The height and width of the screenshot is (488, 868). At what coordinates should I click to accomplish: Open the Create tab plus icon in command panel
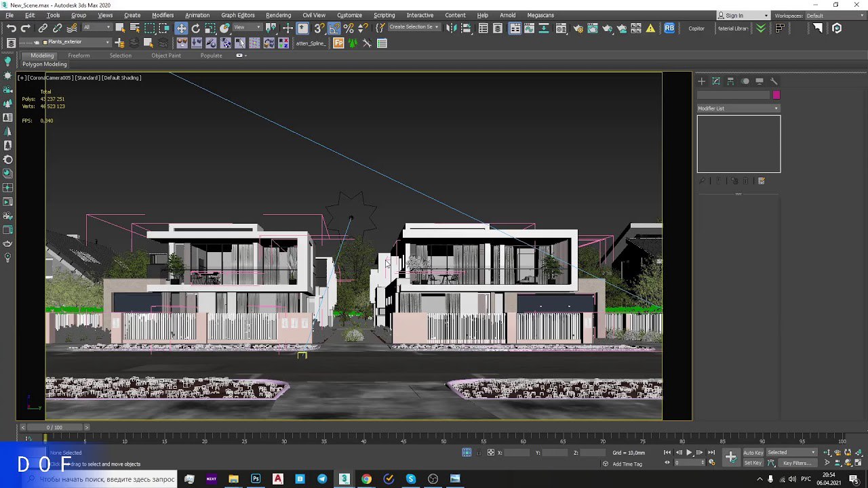[702, 81]
